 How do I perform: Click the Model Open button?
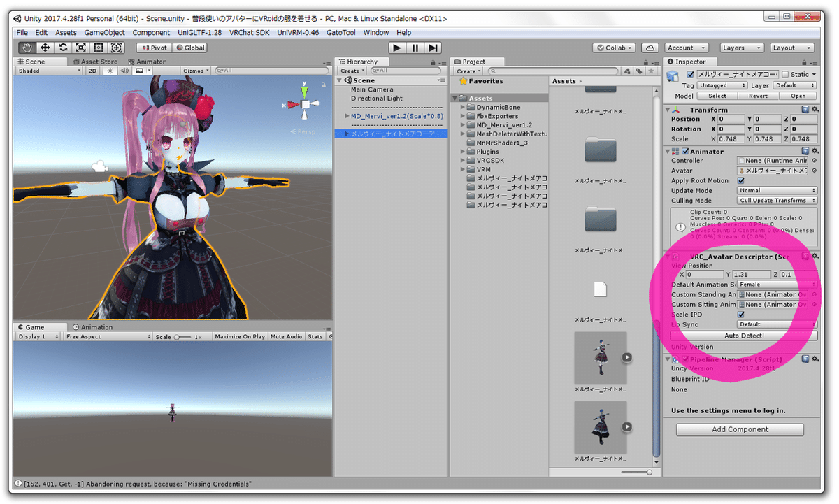coord(798,96)
